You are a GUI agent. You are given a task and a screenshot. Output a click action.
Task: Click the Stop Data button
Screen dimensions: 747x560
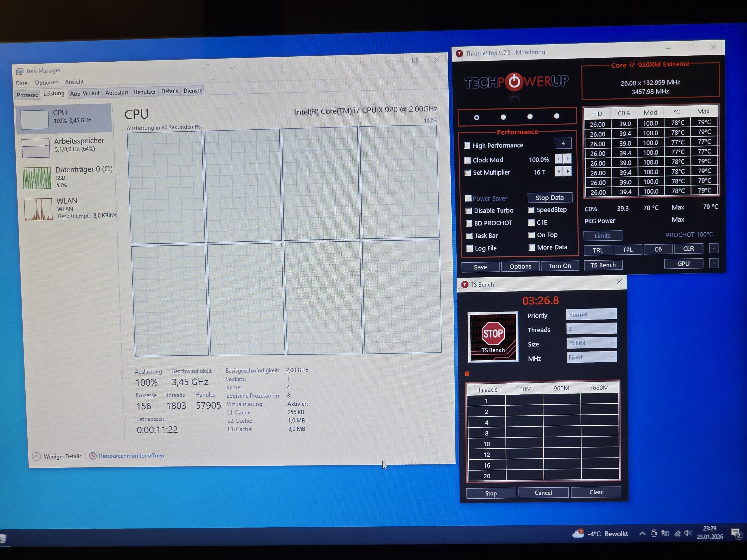pos(549,197)
